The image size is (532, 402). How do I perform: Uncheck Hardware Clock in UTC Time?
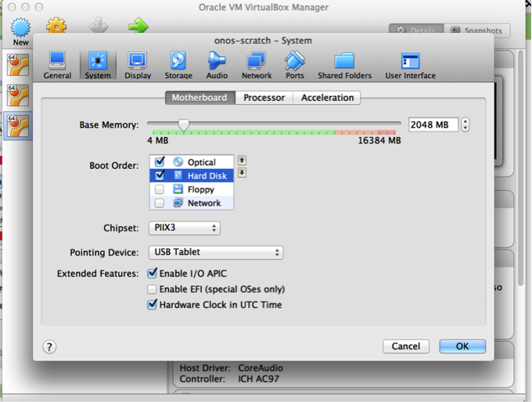coord(153,305)
